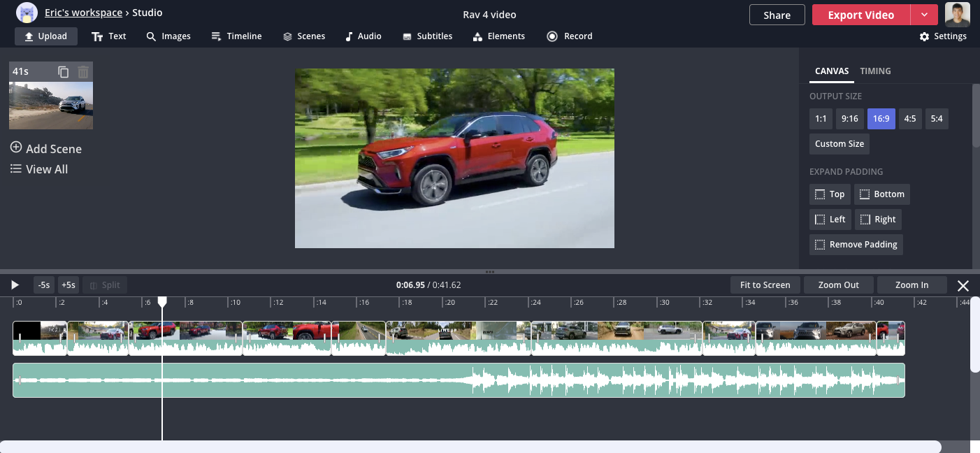Duplicate the 41s scene with copy icon
Image resolution: width=980 pixels, height=453 pixels.
pyautogui.click(x=64, y=71)
